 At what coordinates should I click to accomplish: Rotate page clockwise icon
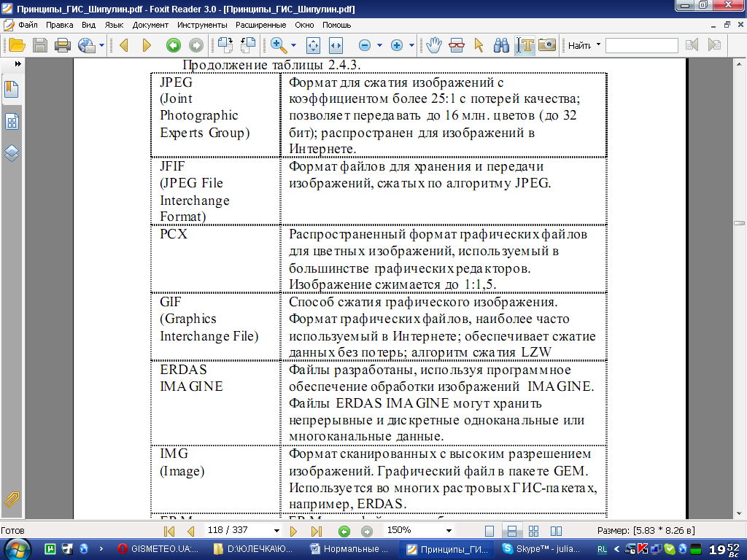225,45
